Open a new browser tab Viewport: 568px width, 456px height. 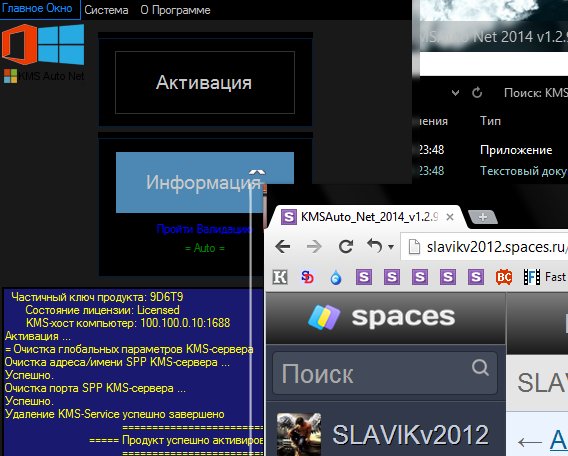pyautogui.click(x=483, y=217)
